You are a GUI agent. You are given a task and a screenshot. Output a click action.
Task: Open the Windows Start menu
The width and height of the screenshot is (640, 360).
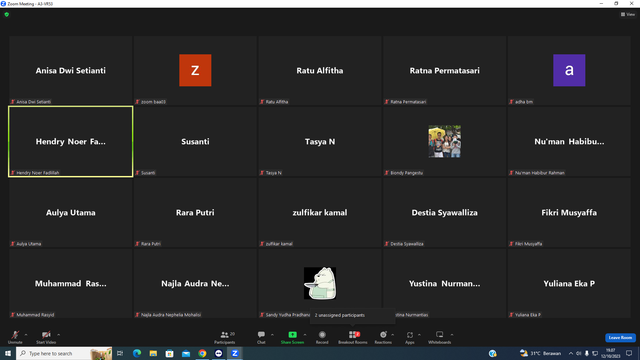[8, 353]
